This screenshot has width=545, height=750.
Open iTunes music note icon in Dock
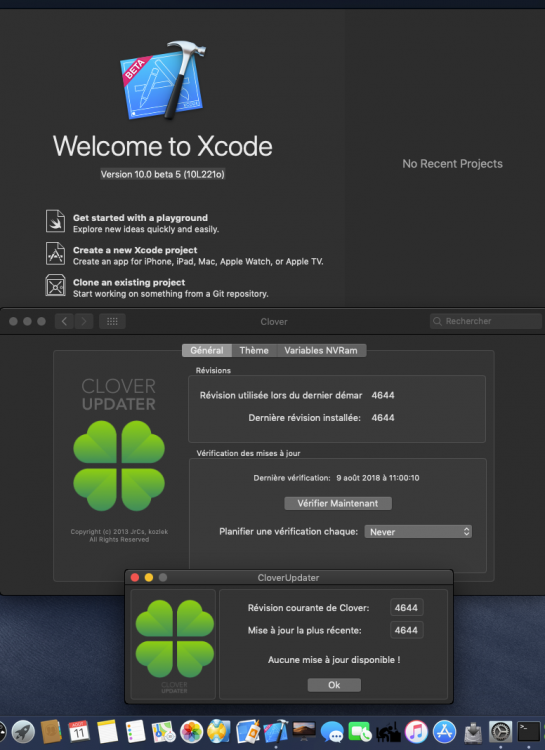click(416, 732)
